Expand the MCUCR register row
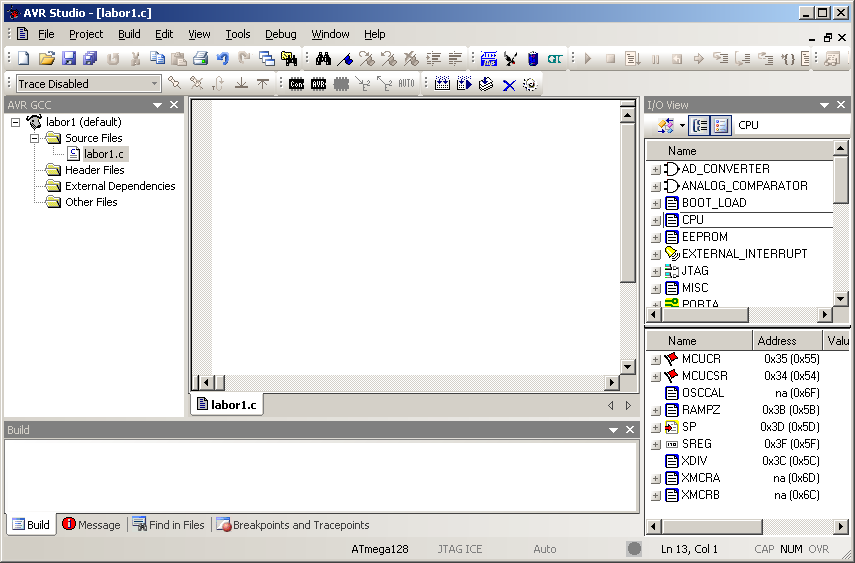This screenshot has width=855, height=563. click(656, 359)
